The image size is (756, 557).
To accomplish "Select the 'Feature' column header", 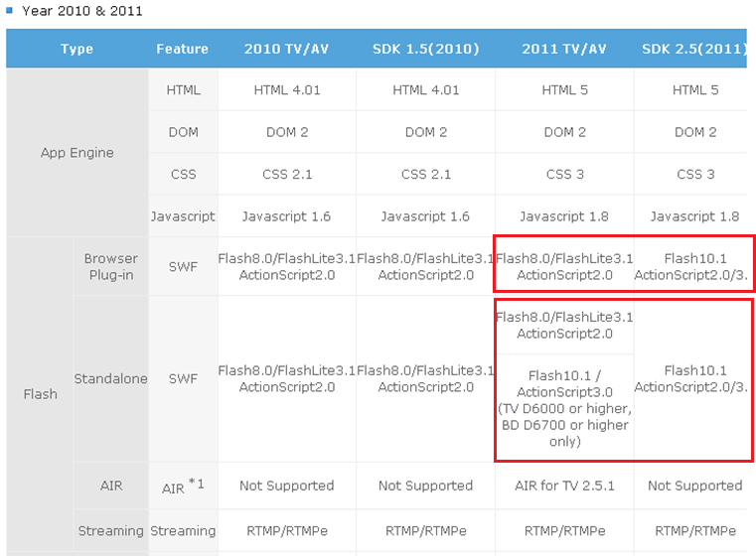I will coord(182,49).
